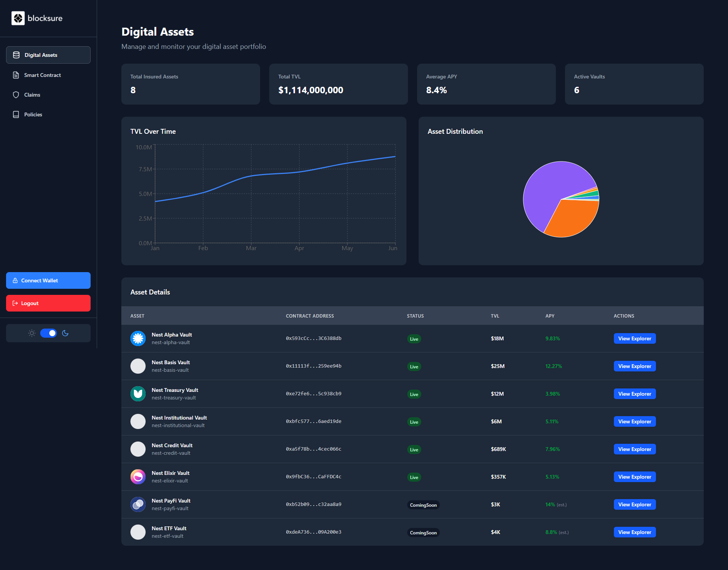Click the Nest Treasury Vault asset icon
Viewport: 728px width, 570px height.
pyautogui.click(x=138, y=394)
